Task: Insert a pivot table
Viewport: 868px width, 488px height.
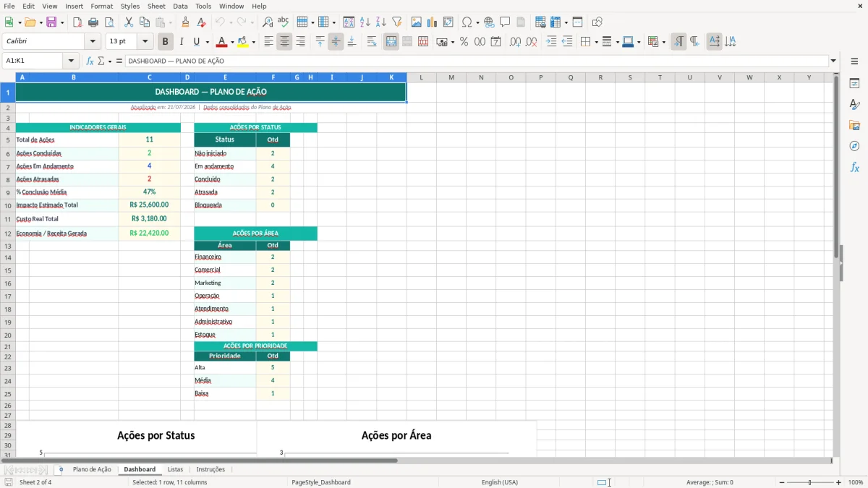Action: (x=448, y=22)
